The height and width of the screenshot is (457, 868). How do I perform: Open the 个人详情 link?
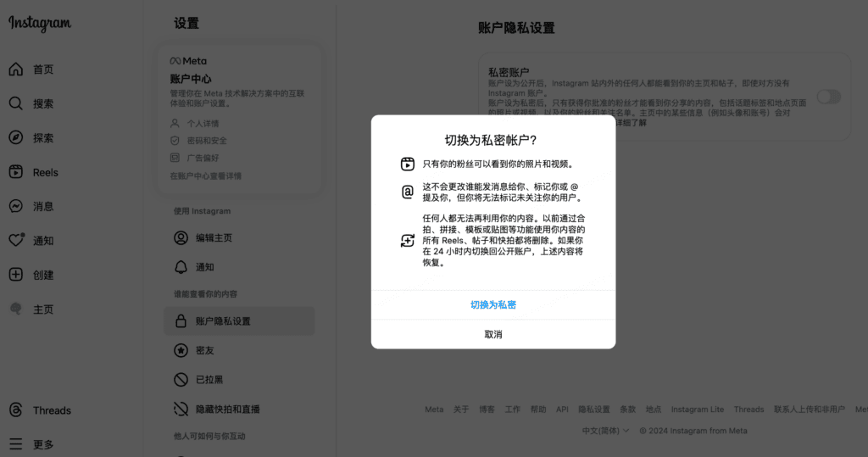pos(203,124)
